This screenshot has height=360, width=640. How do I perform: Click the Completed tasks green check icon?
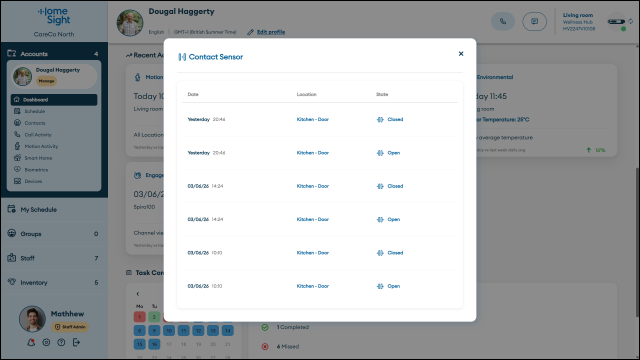[265, 327]
